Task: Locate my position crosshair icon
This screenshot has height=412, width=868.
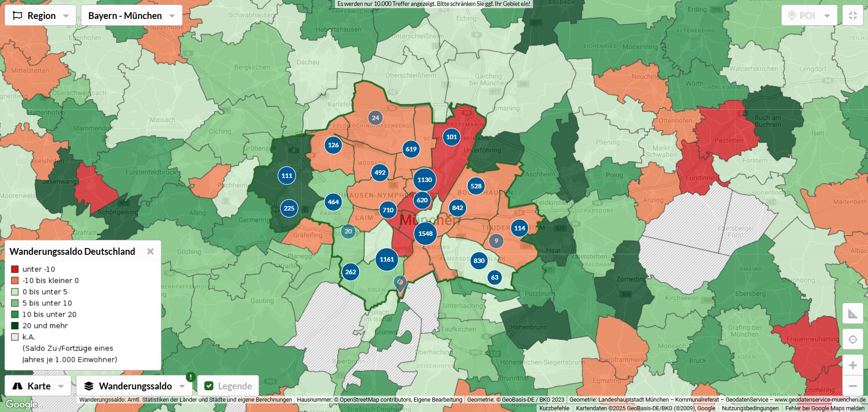Action: click(853, 339)
